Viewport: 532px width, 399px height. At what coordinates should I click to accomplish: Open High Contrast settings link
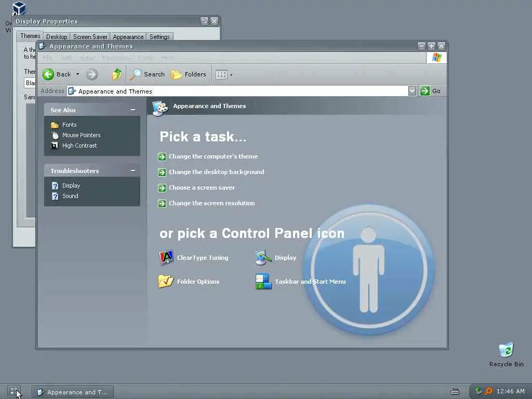[x=79, y=145]
